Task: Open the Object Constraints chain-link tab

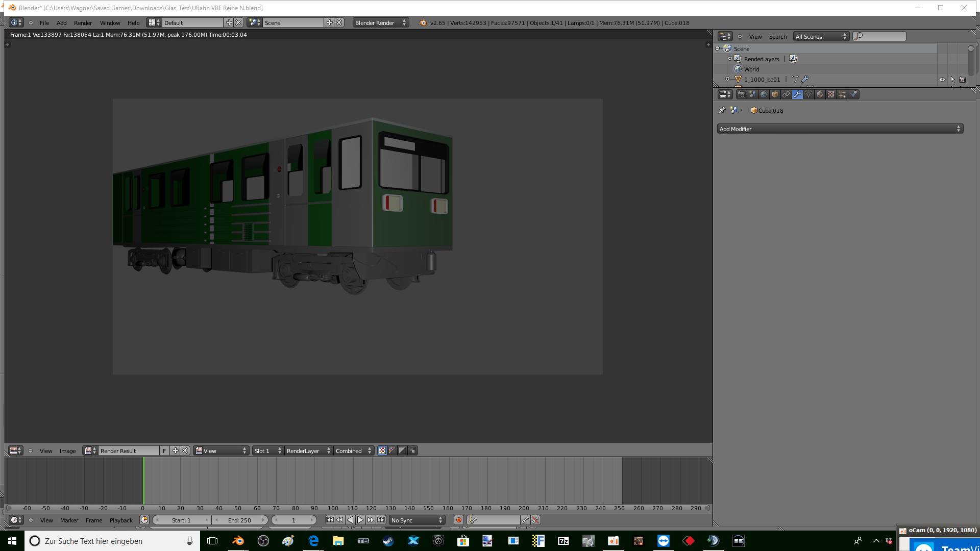Action: 786,94
